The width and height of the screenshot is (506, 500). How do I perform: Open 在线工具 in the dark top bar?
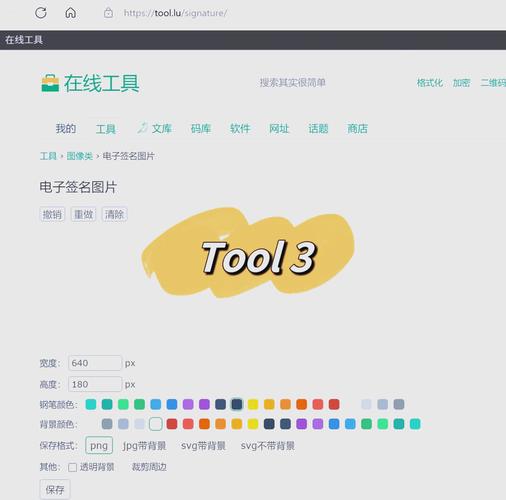[x=24, y=40]
